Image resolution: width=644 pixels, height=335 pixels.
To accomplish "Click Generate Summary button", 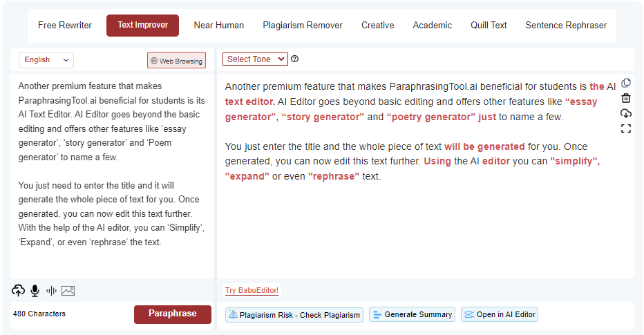I will click(412, 314).
